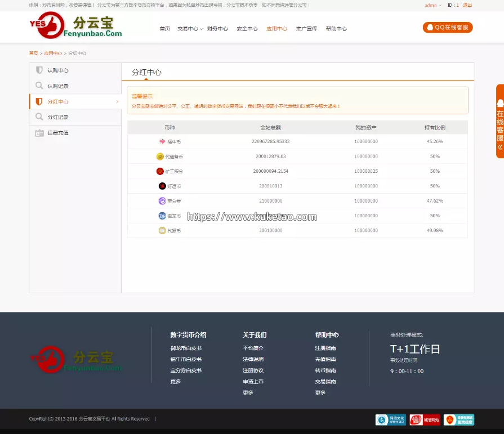Go to 安全中心 in the top navigation
The width and height of the screenshot is (504, 434).
point(247,29)
